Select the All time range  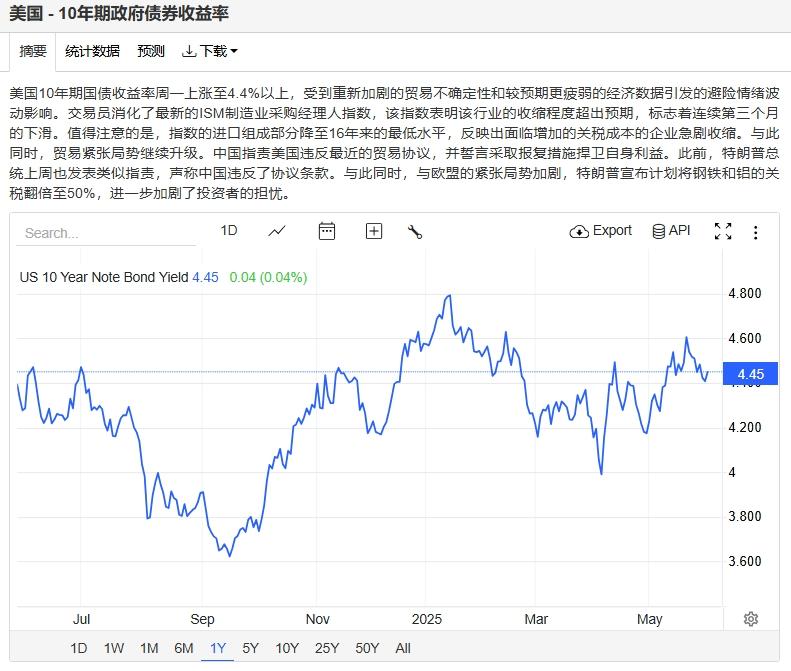(403, 648)
